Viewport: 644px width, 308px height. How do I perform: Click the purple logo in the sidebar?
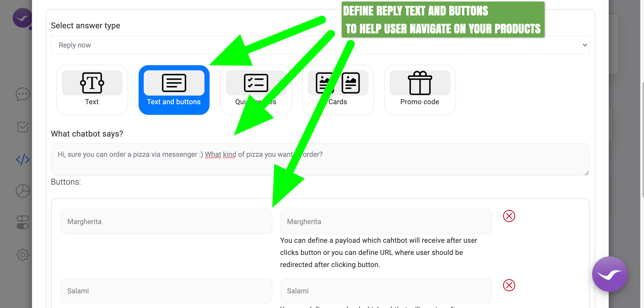point(22,18)
